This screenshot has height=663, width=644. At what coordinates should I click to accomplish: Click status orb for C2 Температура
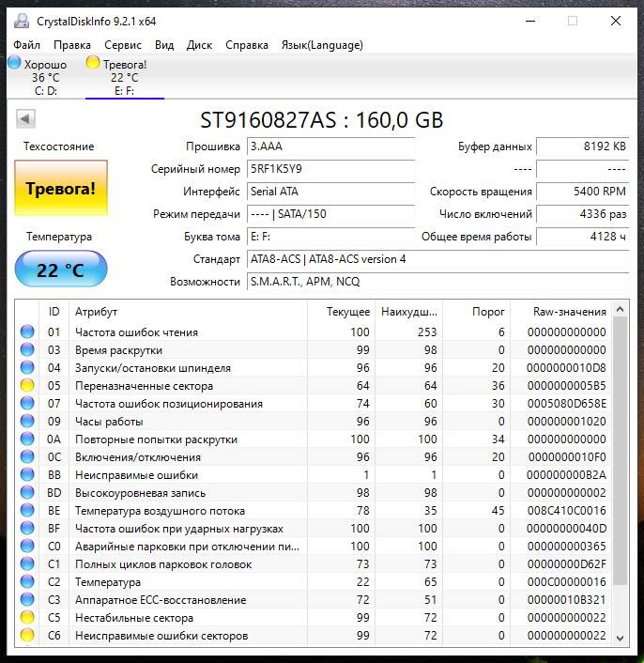coord(27,582)
